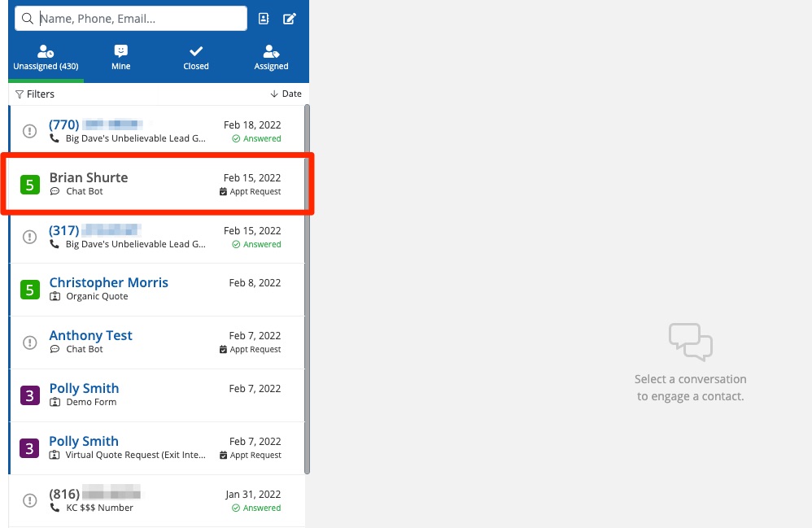Screen dimensions: 812x528
Task: Click the search magnifier icon
Action: click(x=28, y=19)
